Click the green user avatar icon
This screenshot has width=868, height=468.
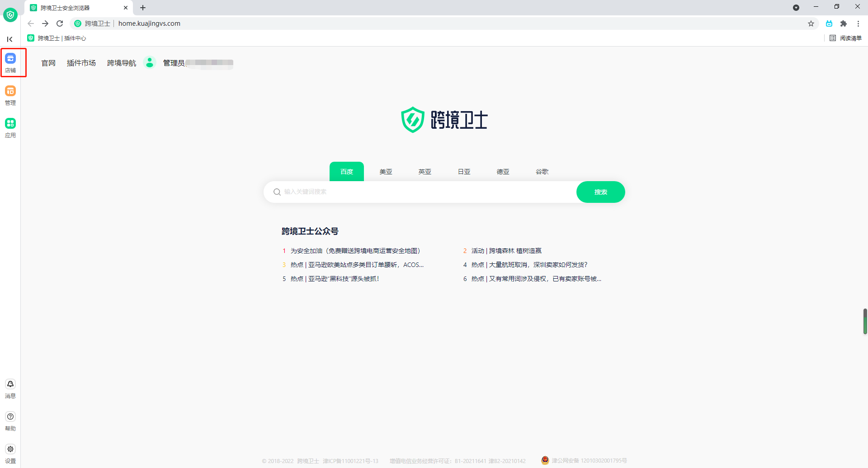(x=150, y=62)
